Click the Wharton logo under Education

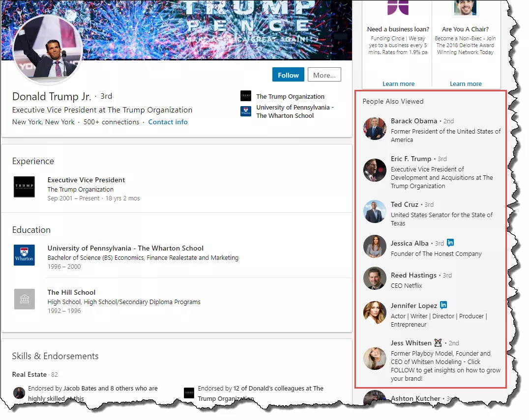24,255
